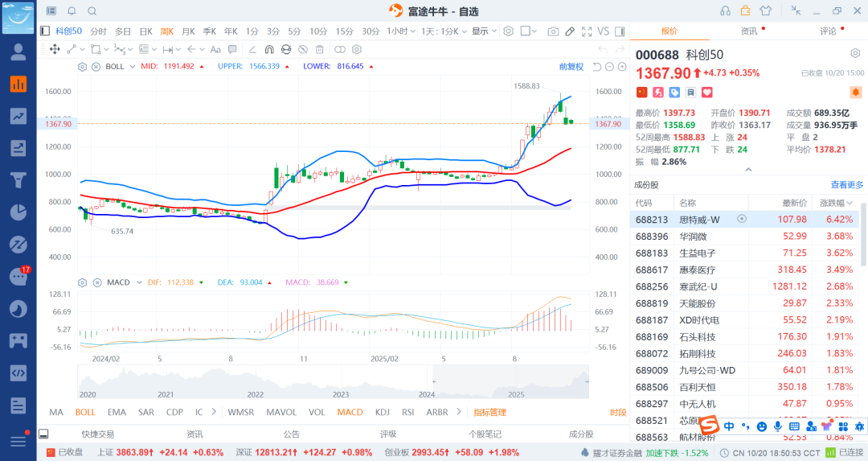Image resolution: width=868 pixels, height=461 pixels.
Task: Toggle the alert bell for 科创50
Action: [855, 92]
